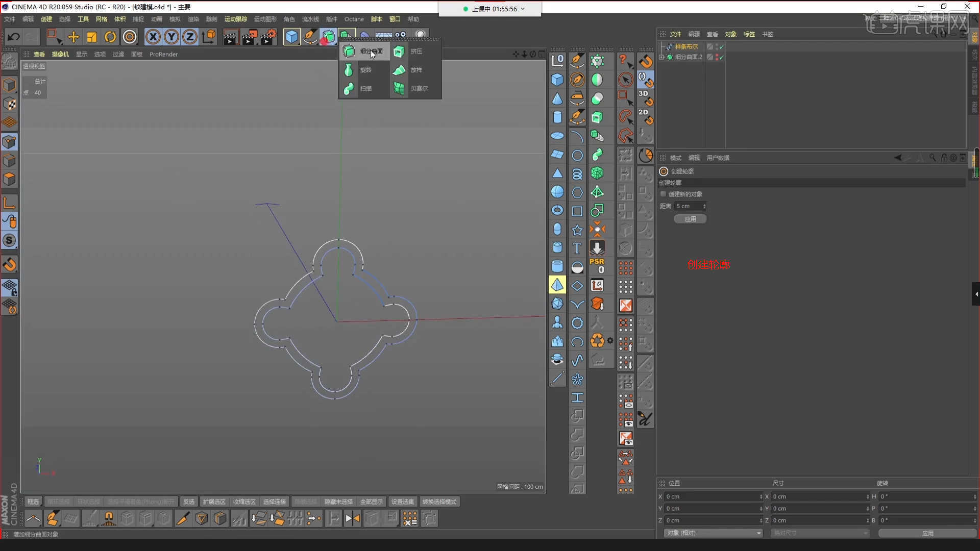This screenshot has width=980, height=551.
Task: Toggle the 样条布尔 layer square
Action: (709, 46)
